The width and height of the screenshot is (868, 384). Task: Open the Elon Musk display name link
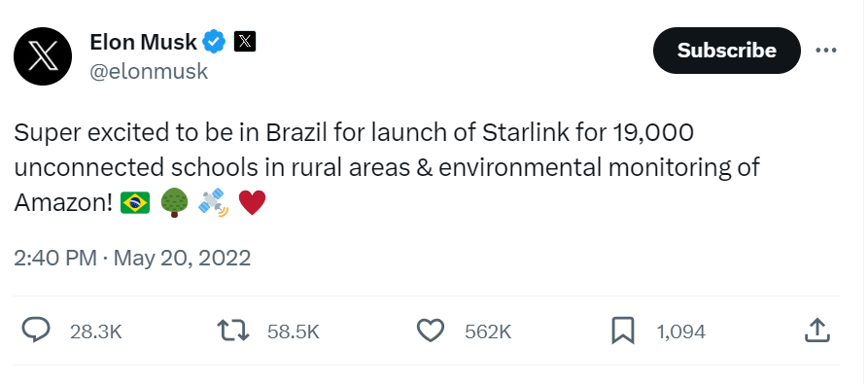coord(144,42)
